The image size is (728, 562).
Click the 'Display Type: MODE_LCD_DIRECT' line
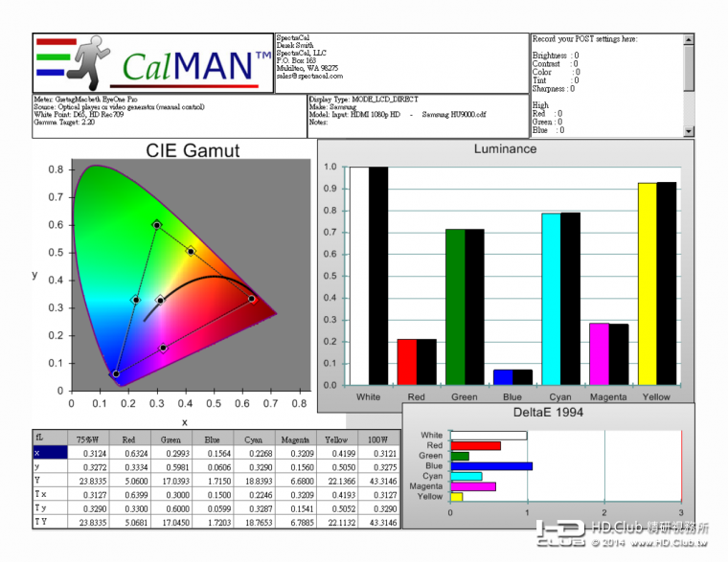click(364, 100)
